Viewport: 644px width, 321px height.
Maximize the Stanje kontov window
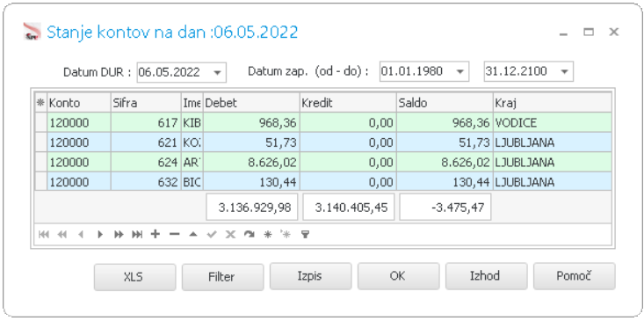point(589,32)
